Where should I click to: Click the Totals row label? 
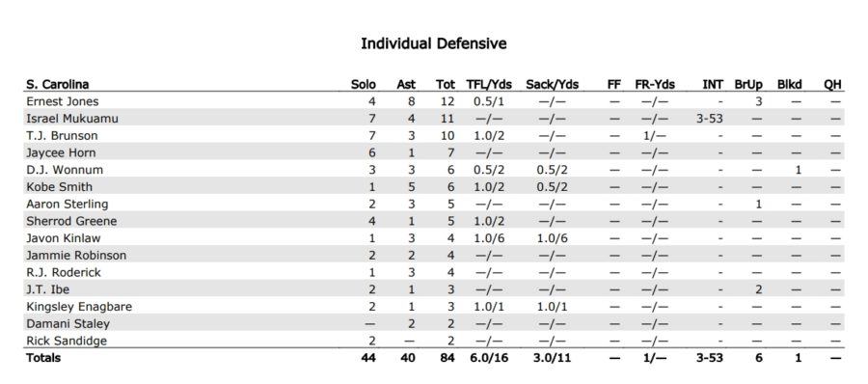pos(43,358)
